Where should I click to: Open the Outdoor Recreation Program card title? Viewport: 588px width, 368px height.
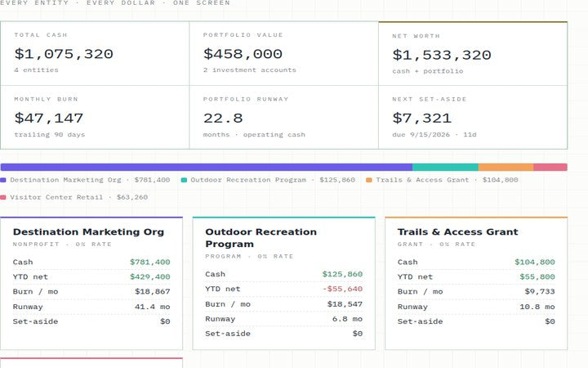tap(261, 238)
